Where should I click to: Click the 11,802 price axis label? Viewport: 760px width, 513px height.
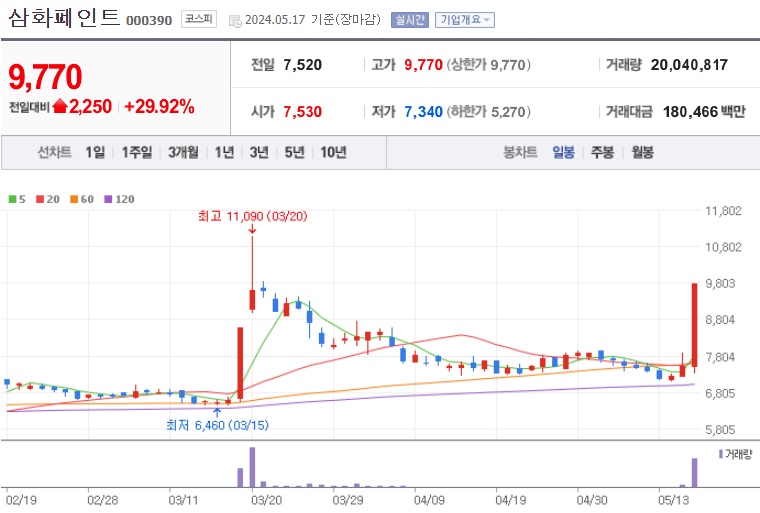click(x=723, y=211)
